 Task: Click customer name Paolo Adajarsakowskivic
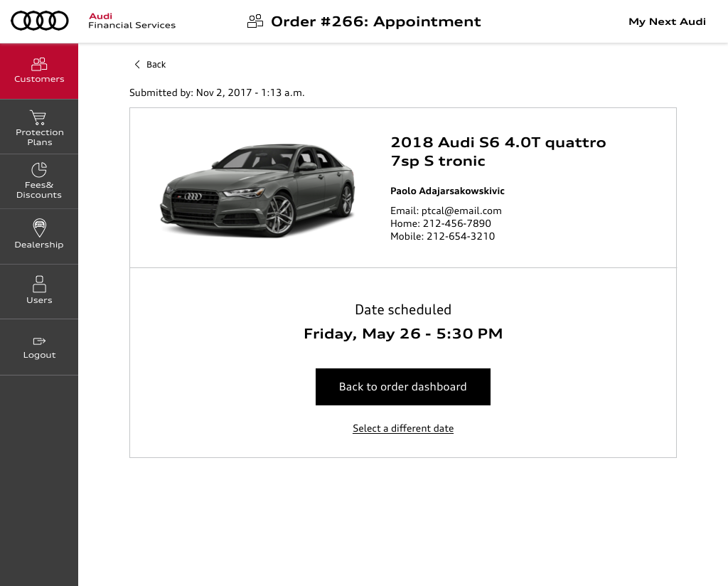[x=447, y=191]
